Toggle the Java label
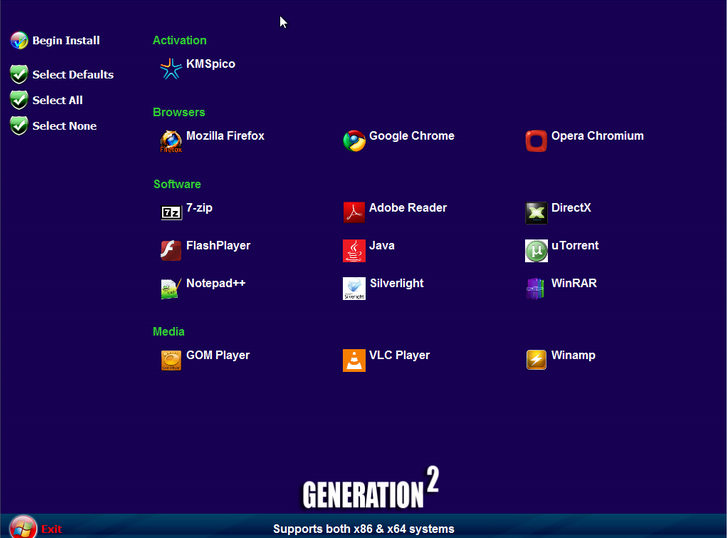Image resolution: width=727 pixels, height=538 pixels. [x=382, y=246]
